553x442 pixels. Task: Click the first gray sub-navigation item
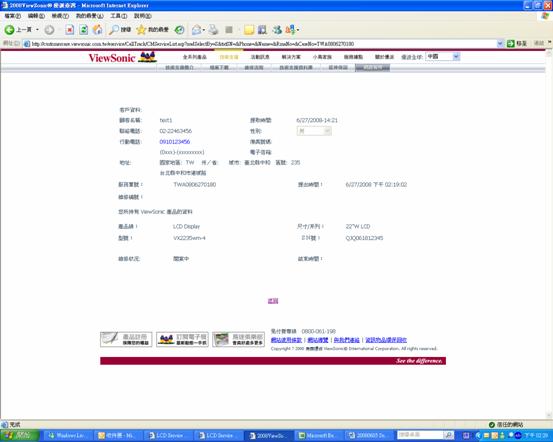[180, 67]
